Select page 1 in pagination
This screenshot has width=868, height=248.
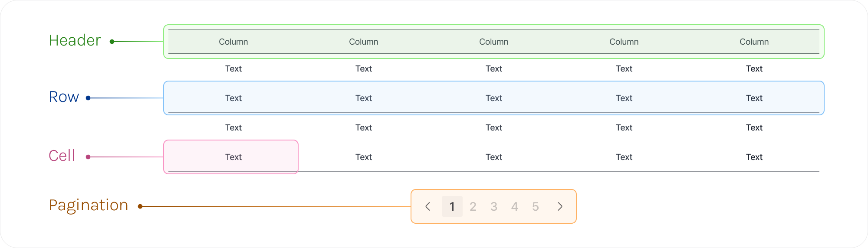452,206
